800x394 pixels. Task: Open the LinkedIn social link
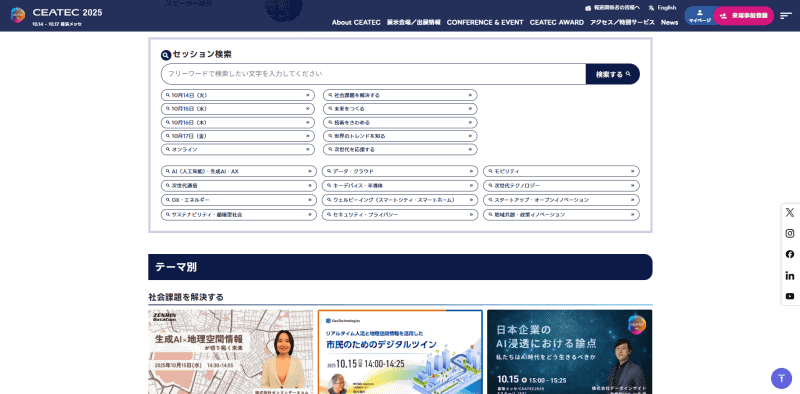790,276
